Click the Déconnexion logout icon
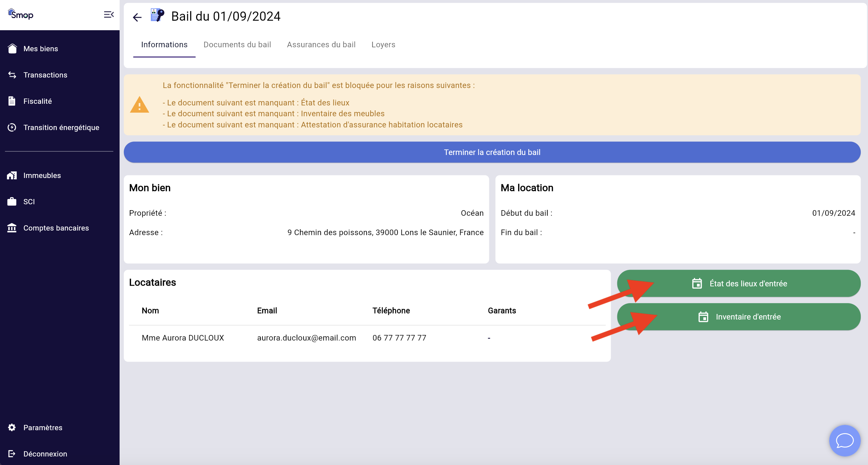 coord(12,454)
